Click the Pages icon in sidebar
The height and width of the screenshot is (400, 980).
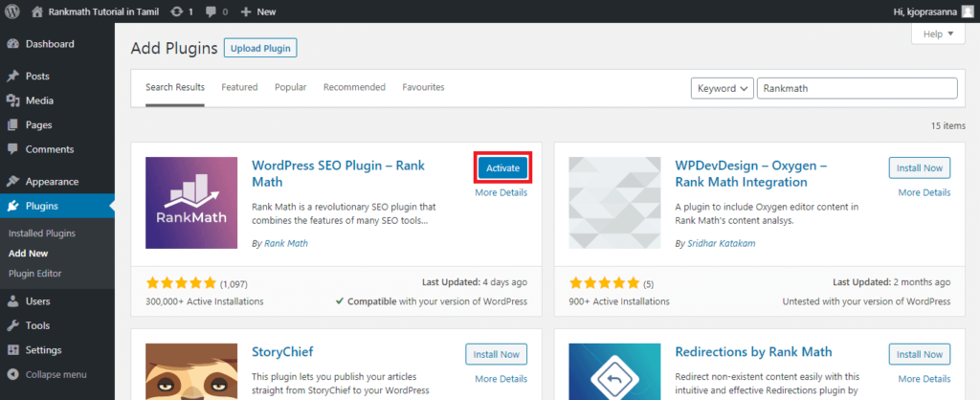coord(12,125)
